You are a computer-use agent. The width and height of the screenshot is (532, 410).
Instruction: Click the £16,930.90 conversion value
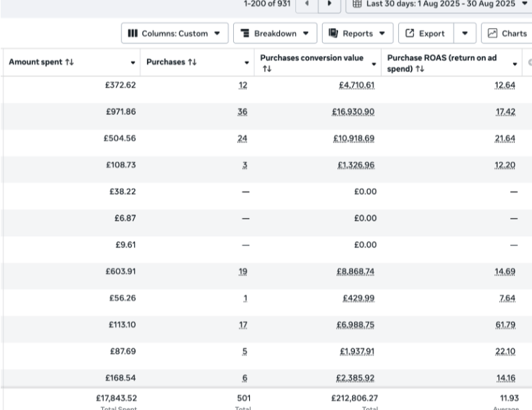click(x=353, y=112)
